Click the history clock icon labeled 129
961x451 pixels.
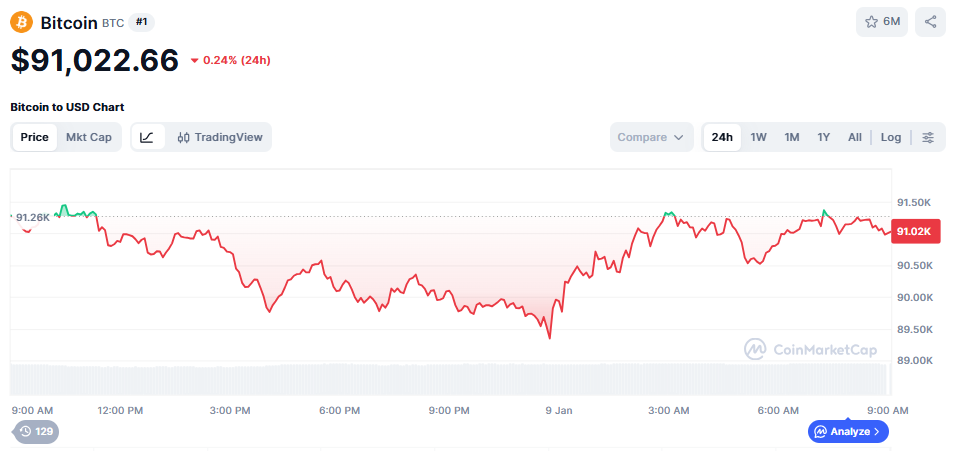pyautogui.click(x=36, y=432)
